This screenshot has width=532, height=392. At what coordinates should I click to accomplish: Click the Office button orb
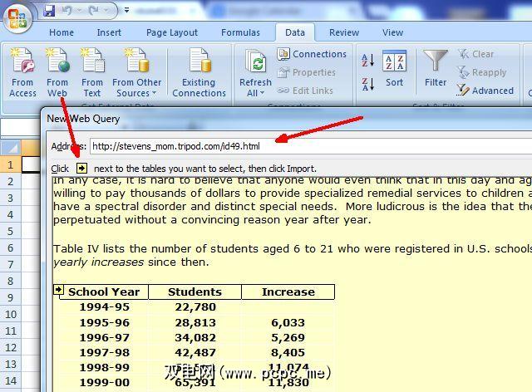[x=17, y=18]
